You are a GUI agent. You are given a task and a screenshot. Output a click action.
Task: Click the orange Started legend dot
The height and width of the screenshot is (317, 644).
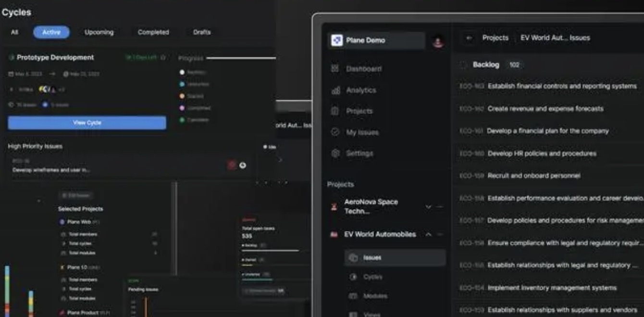pyautogui.click(x=182, y=96)
